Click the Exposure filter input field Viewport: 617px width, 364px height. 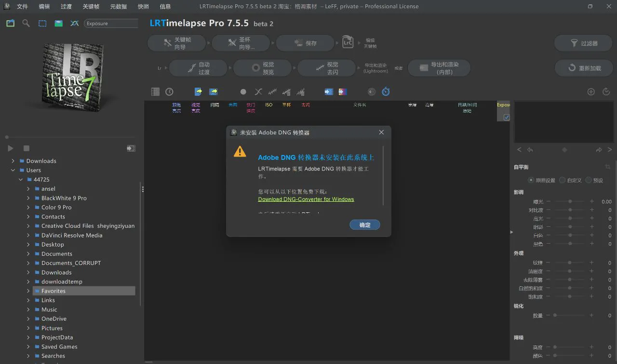tap(111, 23)
